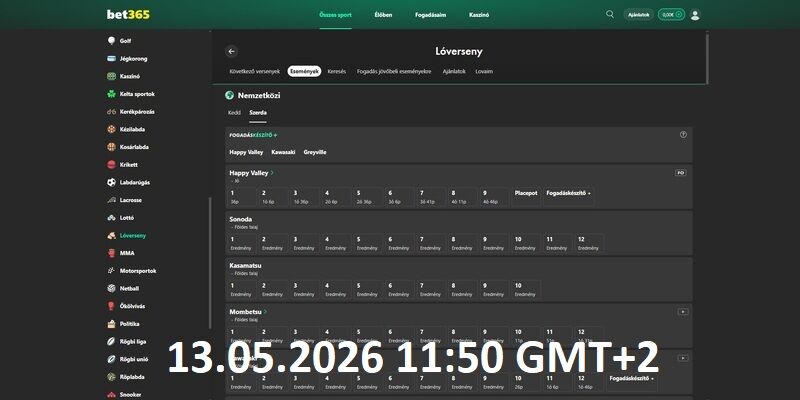Select the Kedd day tab
This screenshot has height=400, width=800.
point(234,112)
